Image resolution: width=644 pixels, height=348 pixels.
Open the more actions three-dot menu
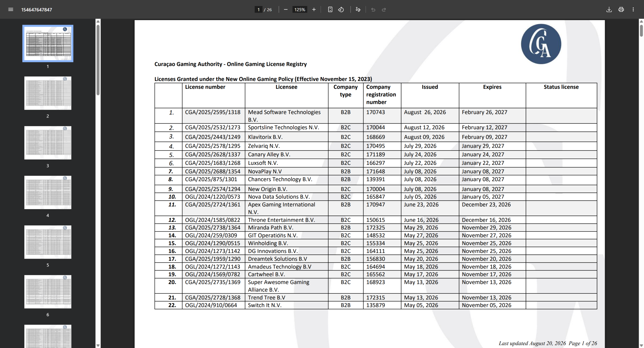click(633, 10)
